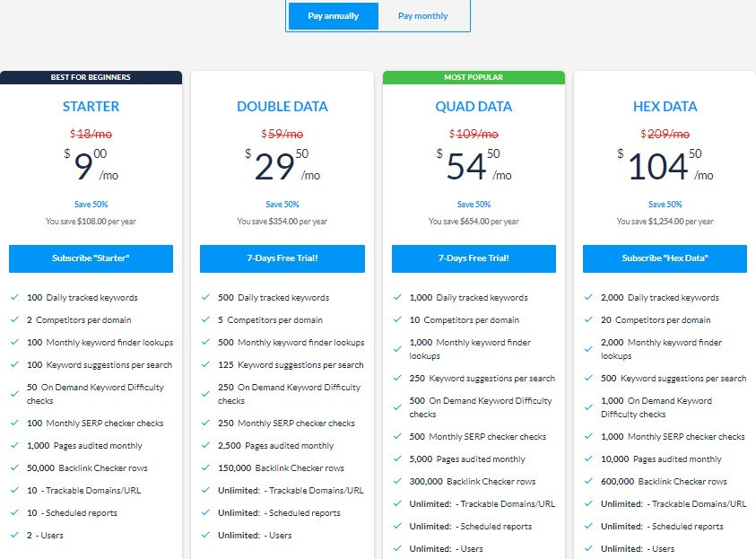Click checkmark beside 100 Daily tracked keywords
The image size is (756, 559).
click(14, 297)
